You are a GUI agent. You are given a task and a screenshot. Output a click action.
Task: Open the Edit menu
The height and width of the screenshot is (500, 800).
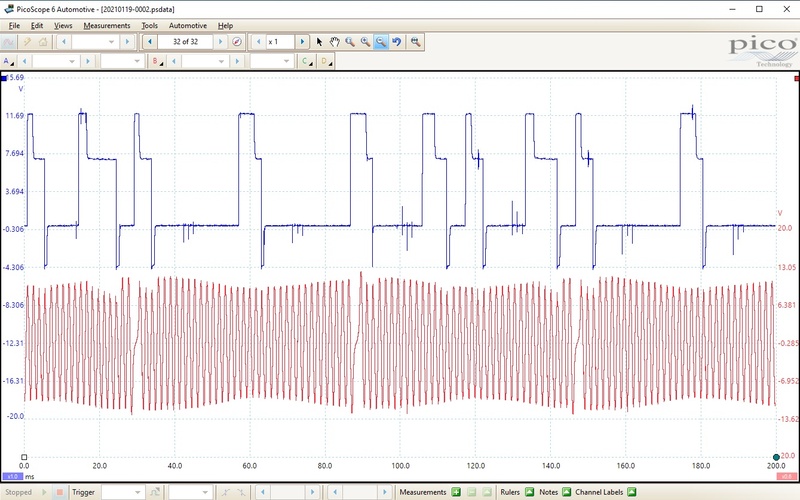pyautogui.click(x=37, y=26)
